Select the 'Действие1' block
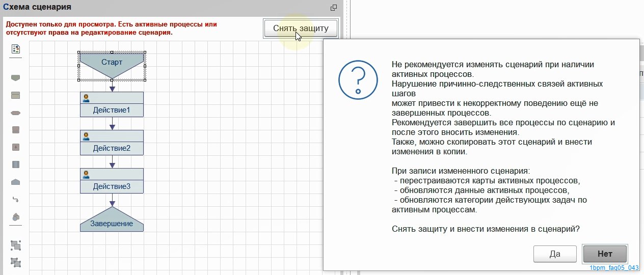Screen dimensions: 644x275 (112, 109)
